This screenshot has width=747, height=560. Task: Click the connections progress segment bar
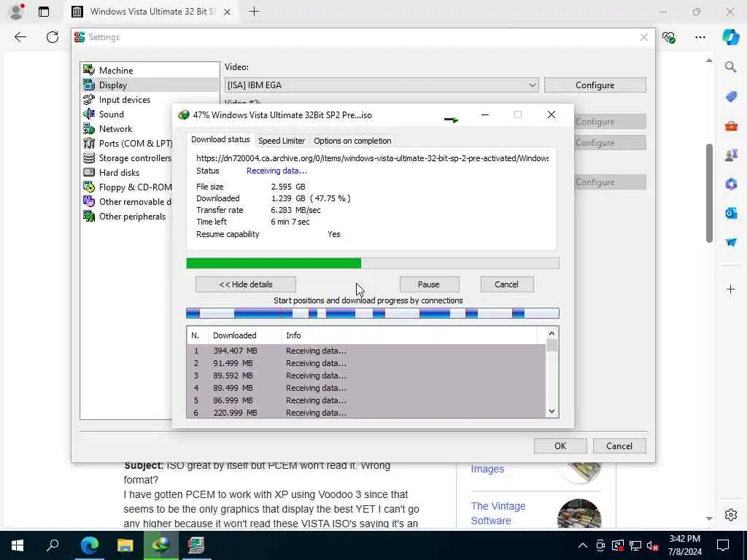click(373, 313)
